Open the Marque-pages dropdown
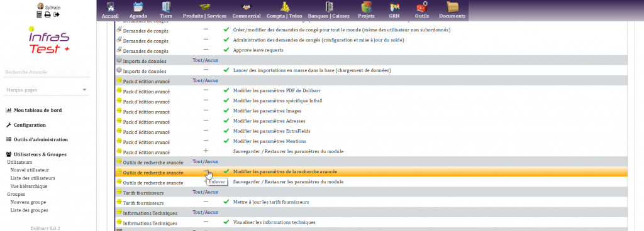 (47, 90)
